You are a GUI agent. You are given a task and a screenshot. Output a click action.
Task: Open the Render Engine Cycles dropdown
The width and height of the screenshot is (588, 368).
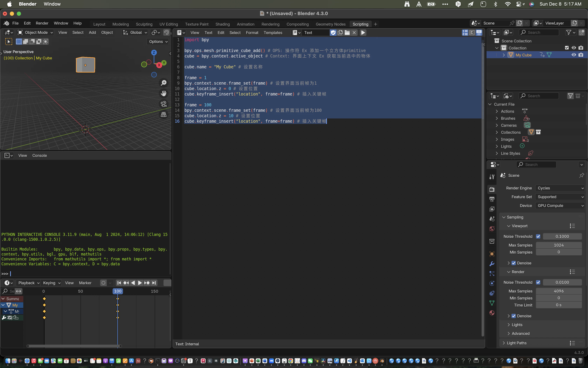(560, 188)
